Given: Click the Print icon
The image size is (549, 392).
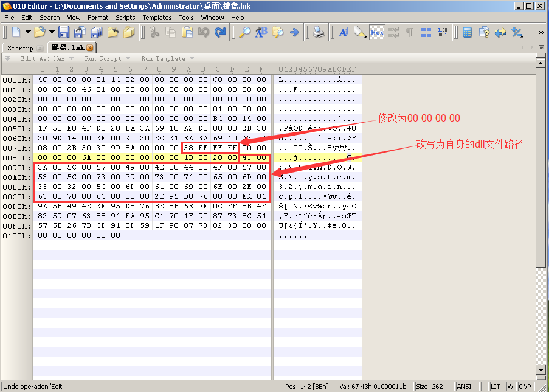Looking at the screenshot, I should 319,32.
